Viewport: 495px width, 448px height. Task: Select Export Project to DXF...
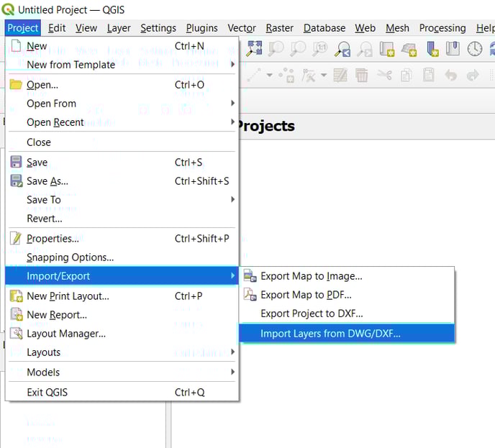click(x=347, y=314)
